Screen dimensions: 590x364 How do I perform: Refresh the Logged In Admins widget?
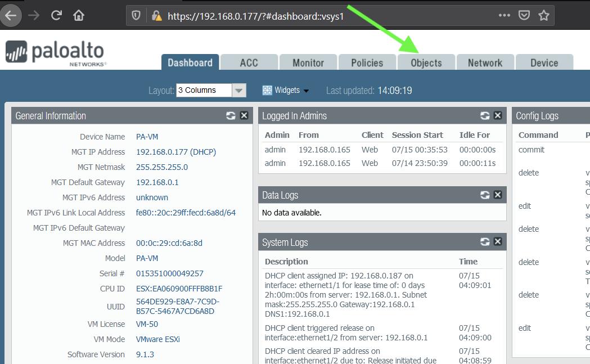tap(485, 115)
